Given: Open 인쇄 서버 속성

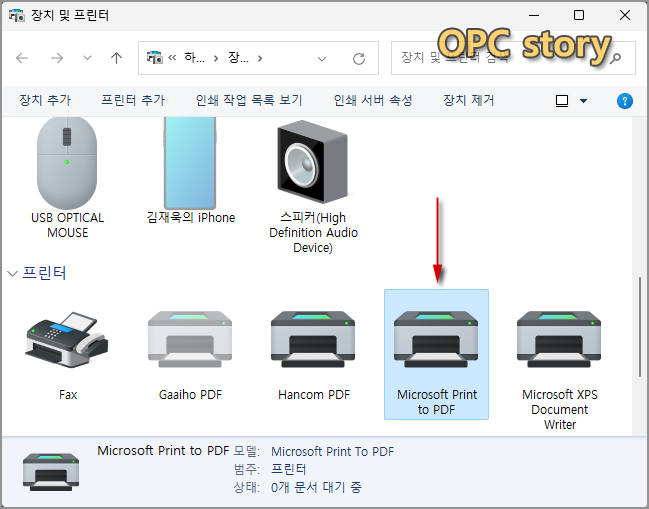Looking at the screenshot, I should (373, 100).
